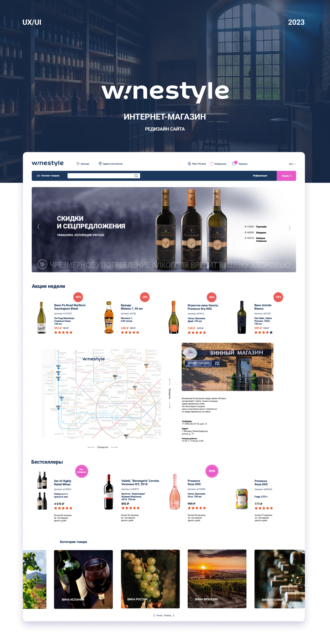Screen dimensions: 330x644
Task: Go to the previous banner slide arrow
Action: 39,227
